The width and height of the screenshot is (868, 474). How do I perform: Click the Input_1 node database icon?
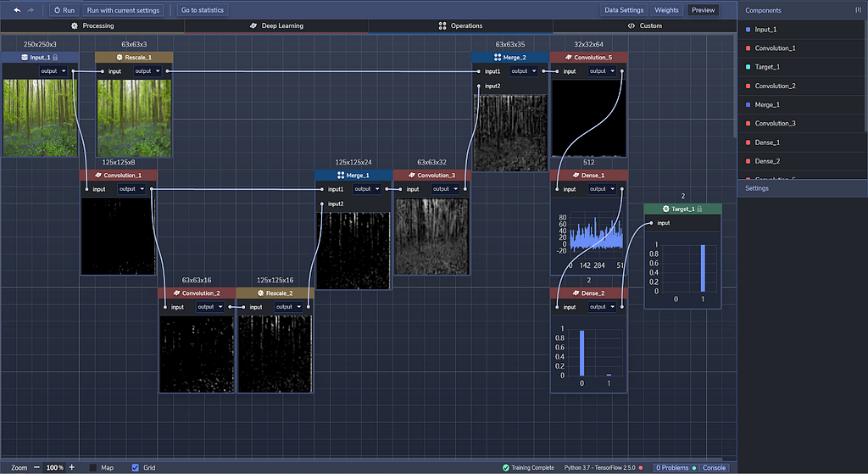[25, 57]
